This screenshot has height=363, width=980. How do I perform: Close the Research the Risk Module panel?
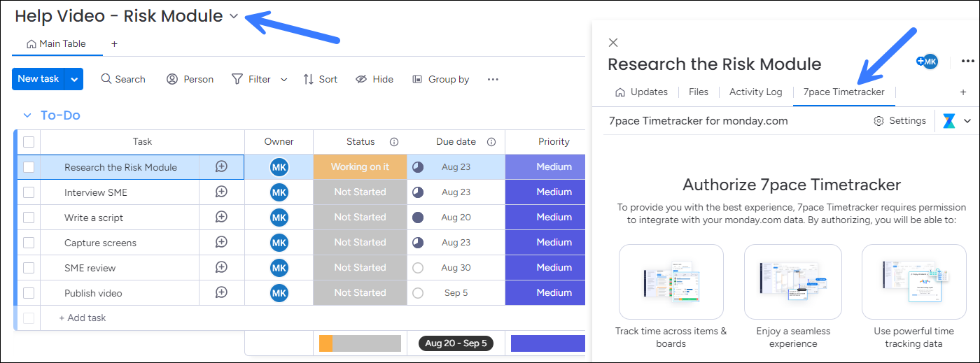pyautogui.click(x=613, y=43)
